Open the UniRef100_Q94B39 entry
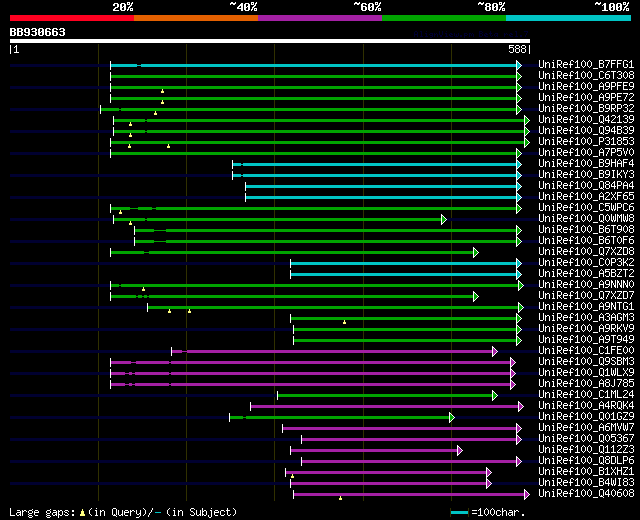This screenshot has width=640, height=520. 586,131
